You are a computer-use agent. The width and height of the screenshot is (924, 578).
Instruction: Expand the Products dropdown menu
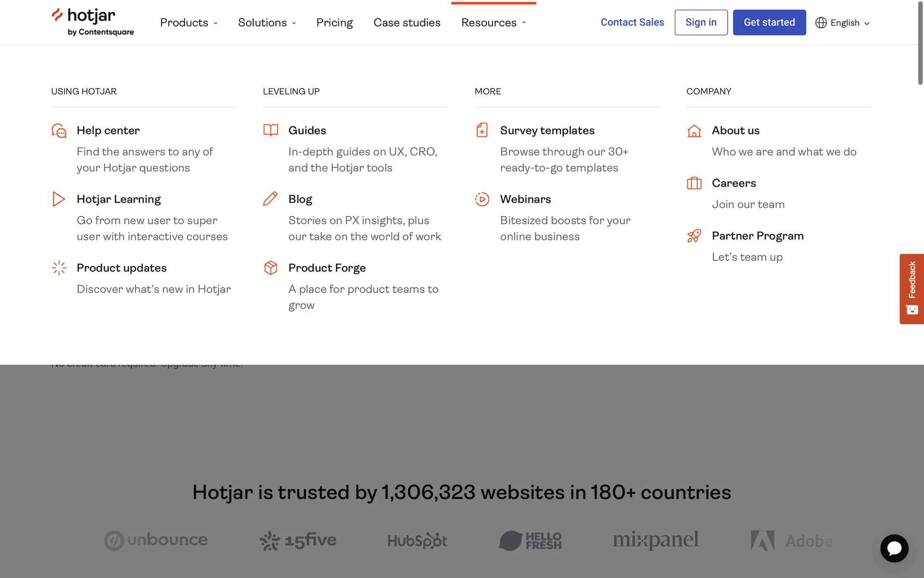[x=189, y=23]
